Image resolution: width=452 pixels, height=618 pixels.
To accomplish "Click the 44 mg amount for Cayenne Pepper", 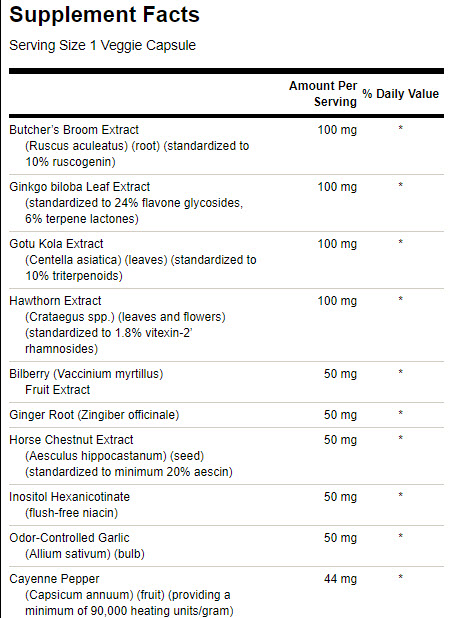I will coord(340,579).
